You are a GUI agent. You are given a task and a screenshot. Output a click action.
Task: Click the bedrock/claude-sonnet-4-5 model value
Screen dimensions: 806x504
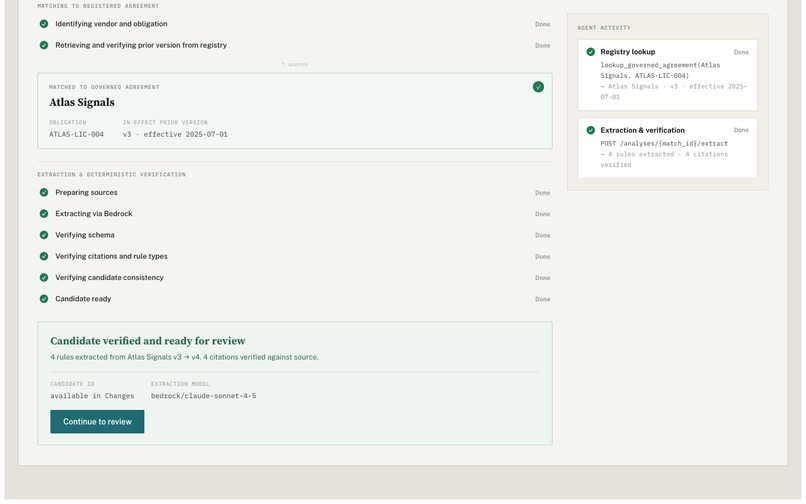(204, 395)
